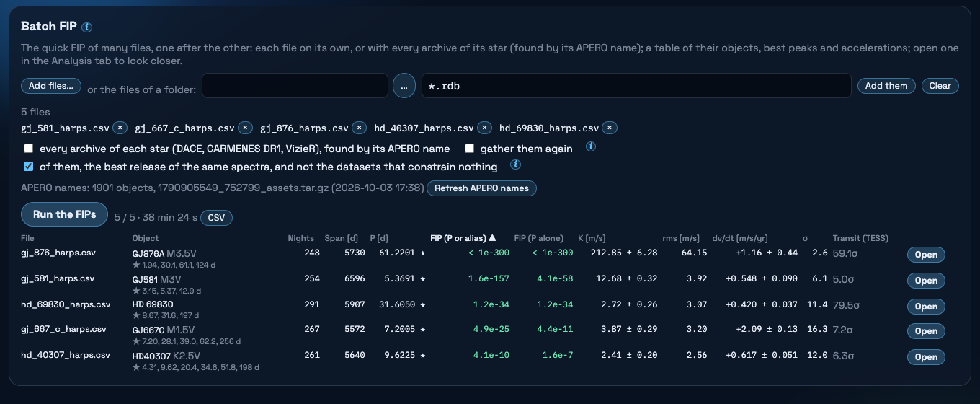The width and height of the screenshot is (980, 404).
Task: Focus the folder path input field
Action: click(x=295, y=86)
